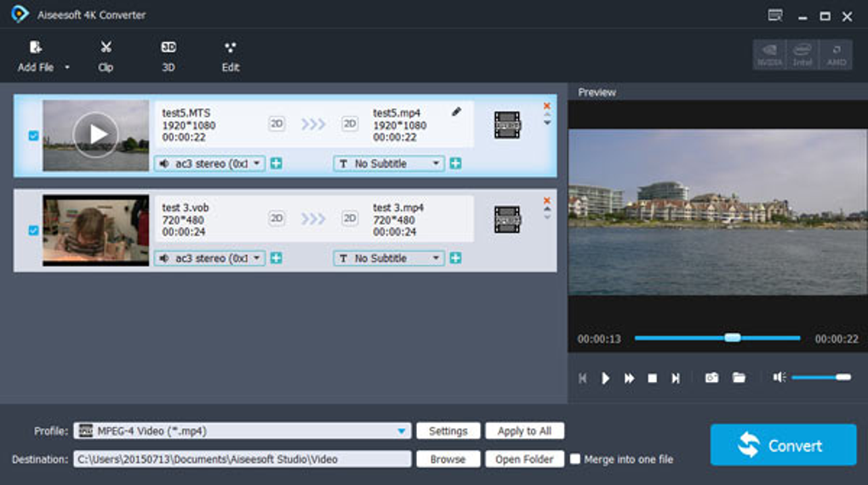The width and height of the screenshot is (868, 485).
Task: Play the preview video
Action: (x=606, y=378)
